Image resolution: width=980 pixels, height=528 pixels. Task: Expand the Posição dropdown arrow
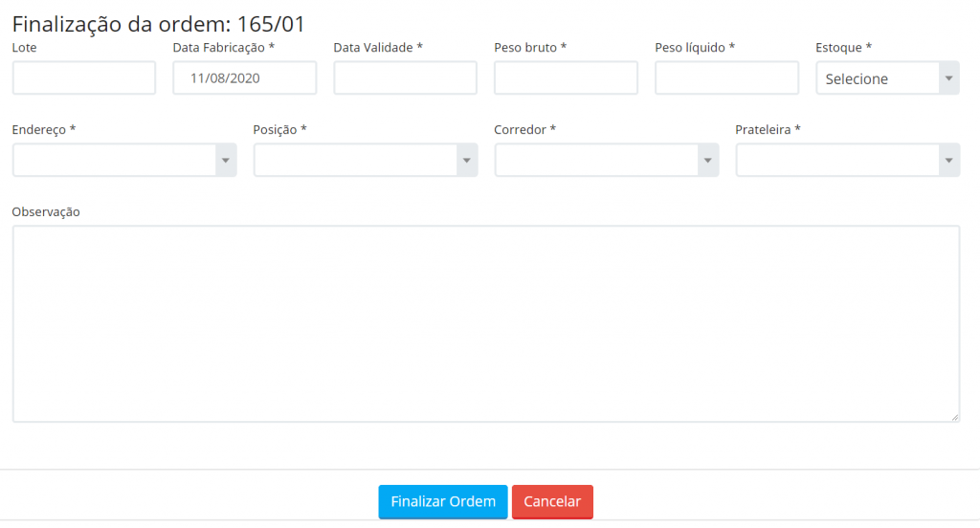click(467, 161)
